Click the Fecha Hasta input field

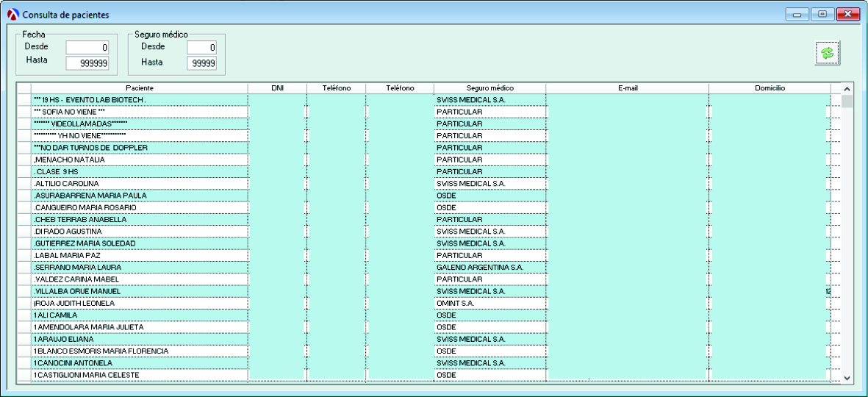87,63
